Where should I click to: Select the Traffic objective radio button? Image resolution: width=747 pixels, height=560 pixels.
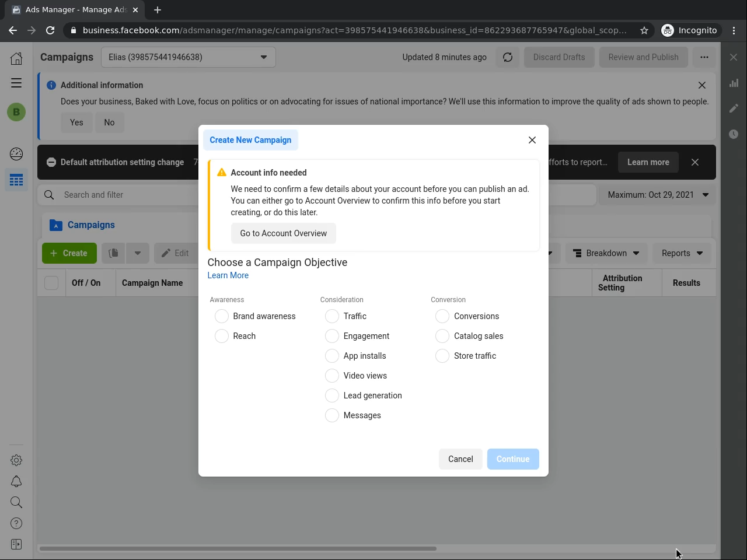click(332, 316)
